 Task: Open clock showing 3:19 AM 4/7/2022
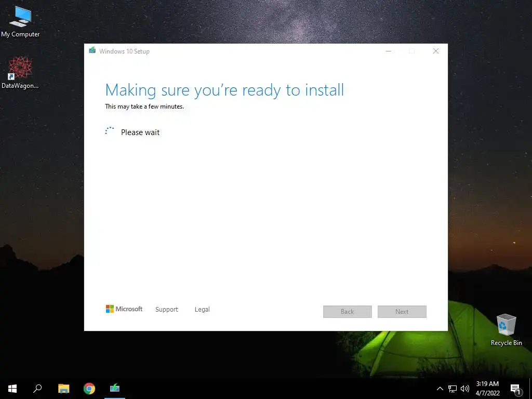tap(487, 389)
